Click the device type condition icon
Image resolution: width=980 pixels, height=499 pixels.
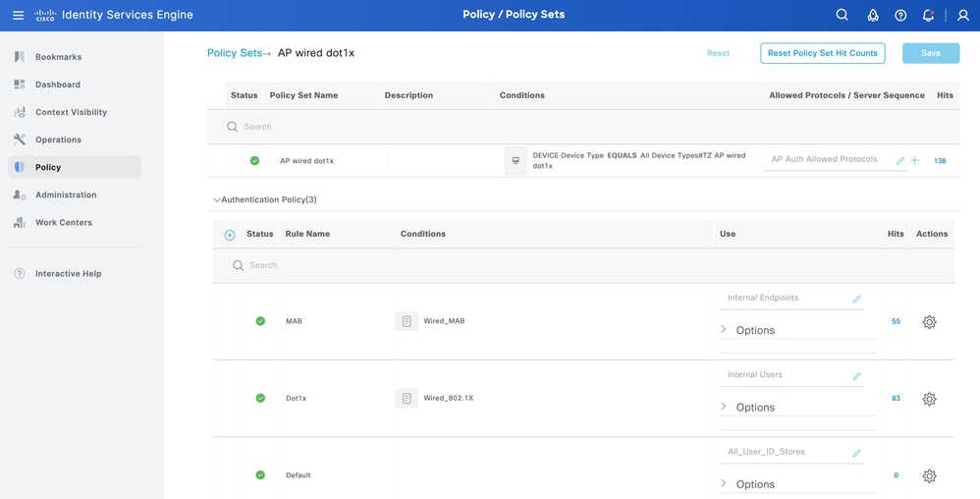516,161
